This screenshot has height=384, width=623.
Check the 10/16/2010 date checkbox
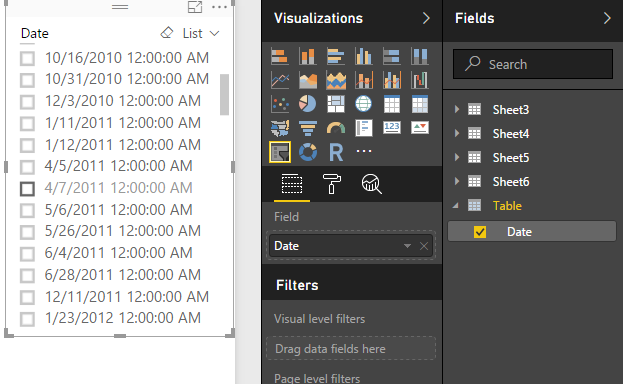(x=27, y=58)
